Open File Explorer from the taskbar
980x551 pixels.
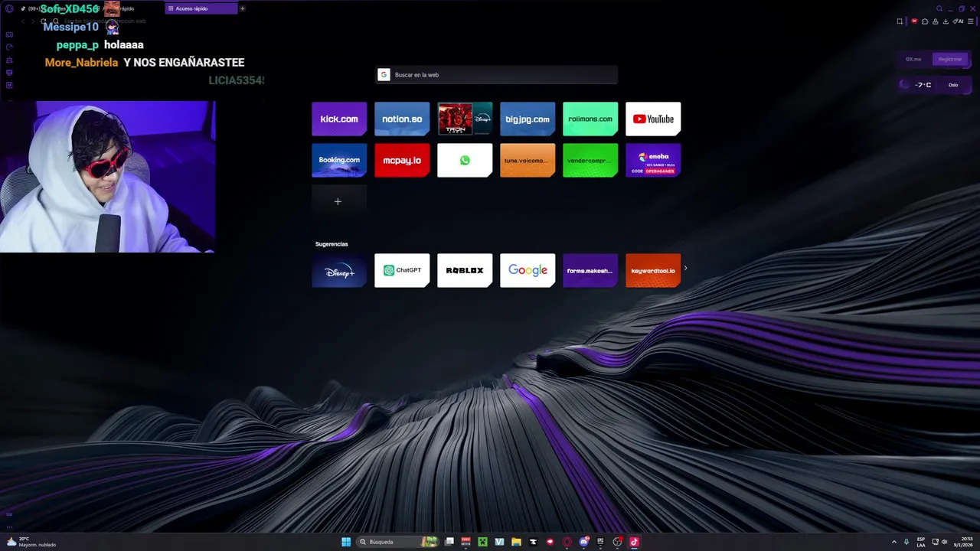tap(516, 542)
